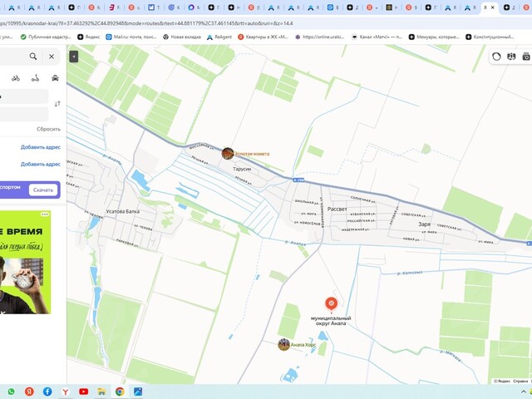Screen dimensions: 532x399
Task: Select bicycle route mode
Action: pos(15,78)
